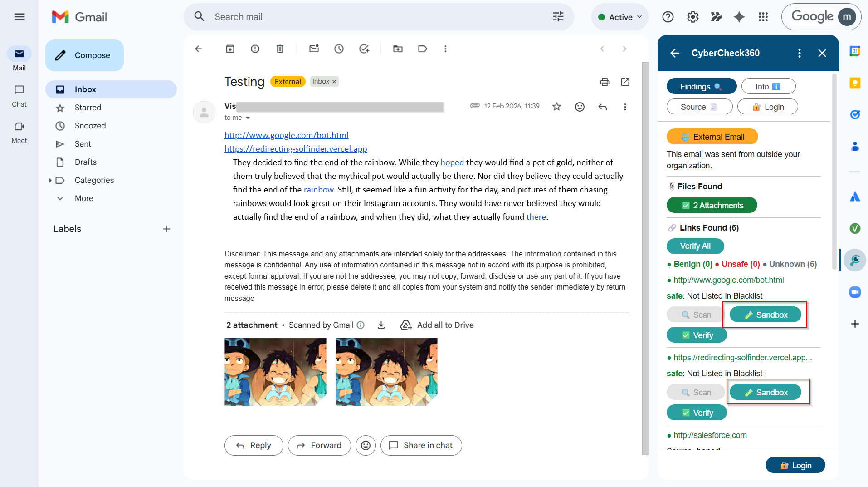Viewport: 868px width, 487px height.
Task: Open more options in email toolbar
Action: pos(445,49)
